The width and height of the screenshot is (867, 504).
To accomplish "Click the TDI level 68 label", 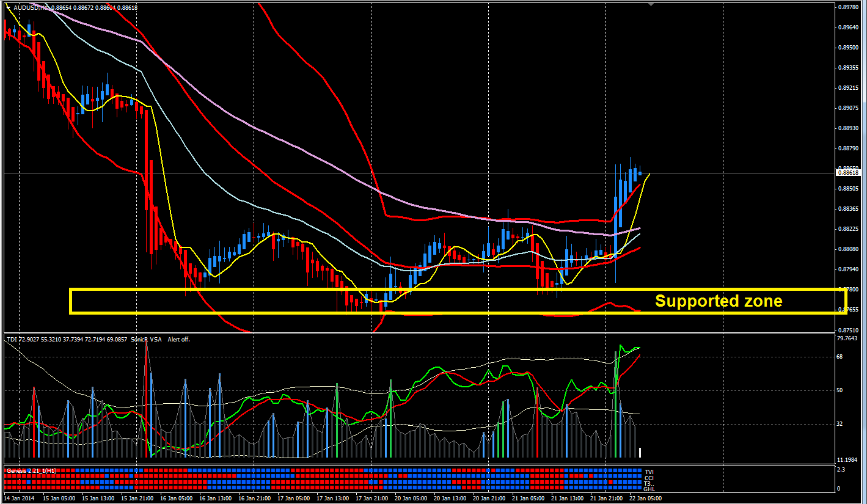I will (x=840, y=357).
